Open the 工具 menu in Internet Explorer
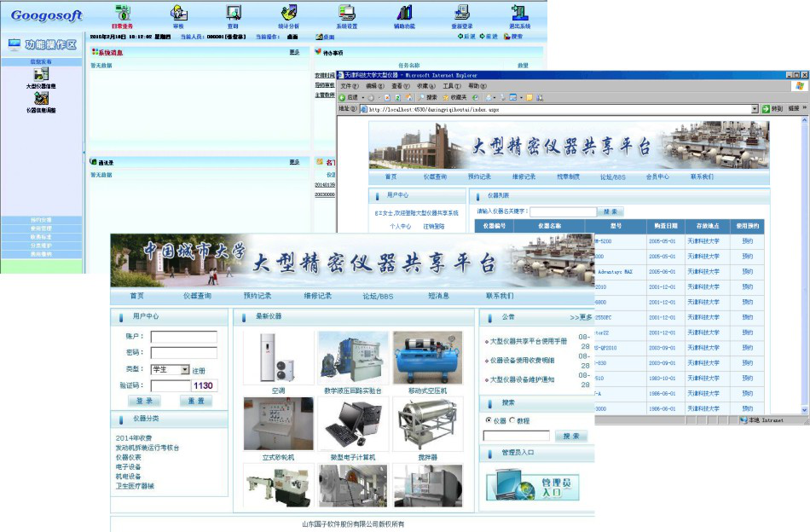This screenshot has width=810, height=532. [x=452, y=86]
